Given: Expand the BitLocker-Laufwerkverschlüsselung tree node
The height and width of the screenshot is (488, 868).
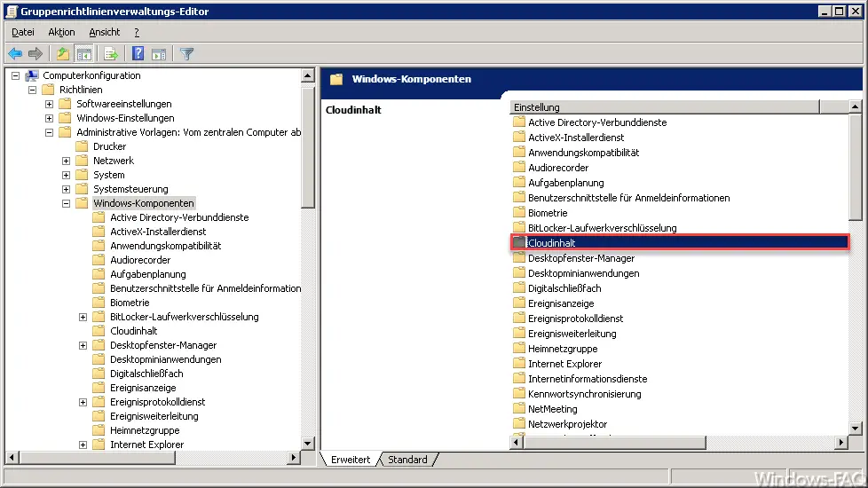Looking at the screenshot, I should pos(83,317).
